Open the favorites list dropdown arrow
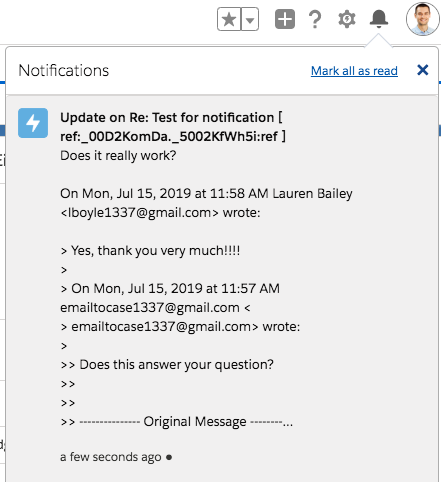 pos(250,19)
